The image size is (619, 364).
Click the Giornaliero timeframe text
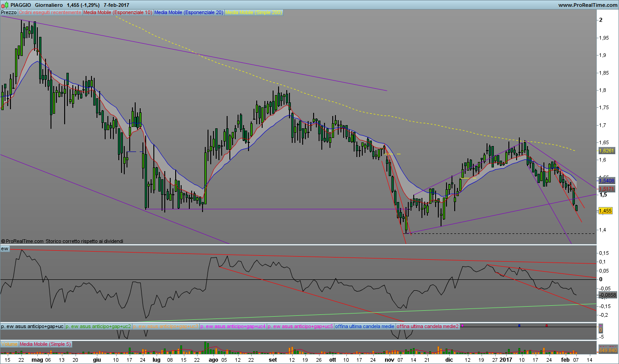point(49,5)
